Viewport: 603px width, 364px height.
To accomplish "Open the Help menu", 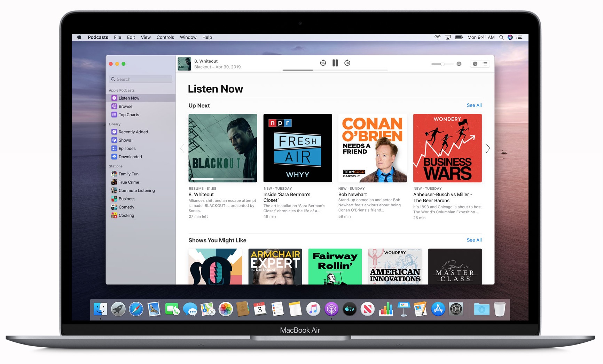I will click(x=207, y=37).
